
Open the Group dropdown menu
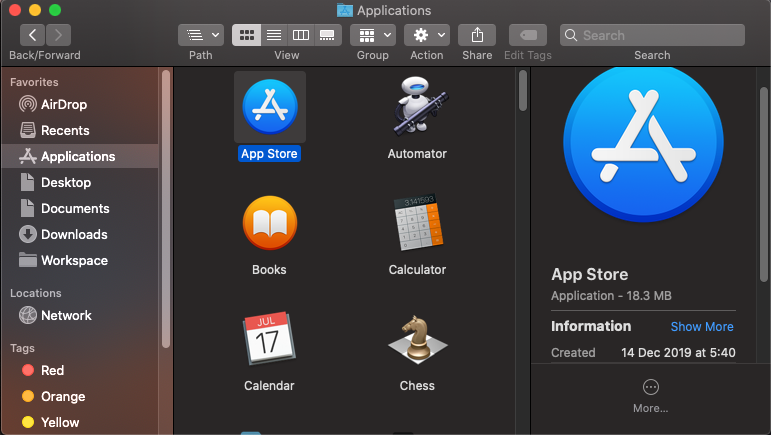pos(373,35)
